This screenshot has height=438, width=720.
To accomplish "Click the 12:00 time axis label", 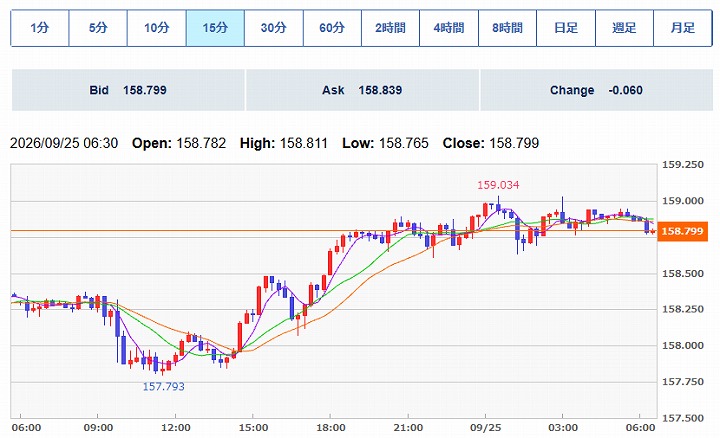I will (176, 428).
